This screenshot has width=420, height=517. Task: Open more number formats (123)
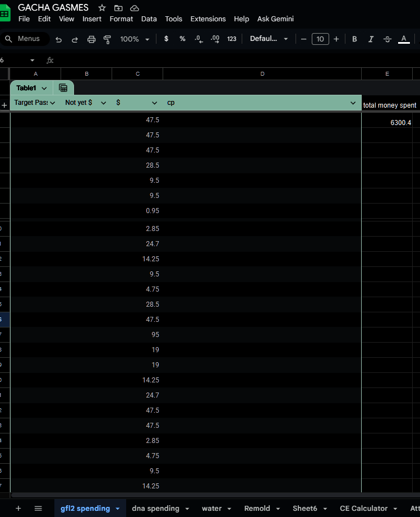pyautogui.click(x=232, y=39)
